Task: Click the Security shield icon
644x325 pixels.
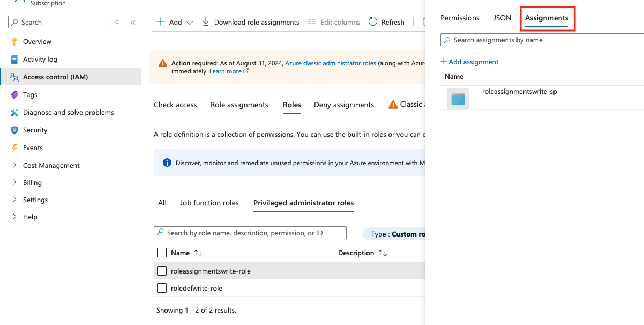Action: (x=14, y=130)
